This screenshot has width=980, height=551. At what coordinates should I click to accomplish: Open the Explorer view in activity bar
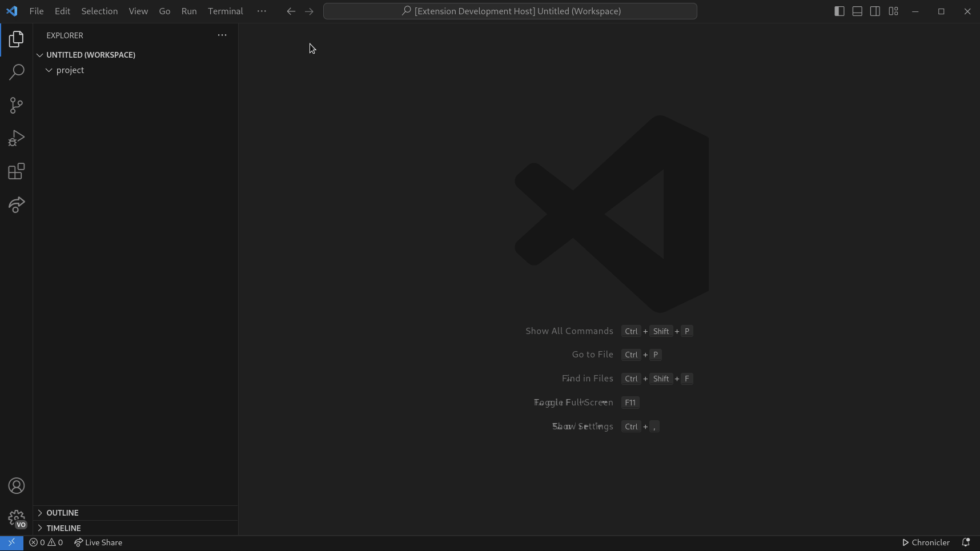pyautogui.click(x=16, y=39)
